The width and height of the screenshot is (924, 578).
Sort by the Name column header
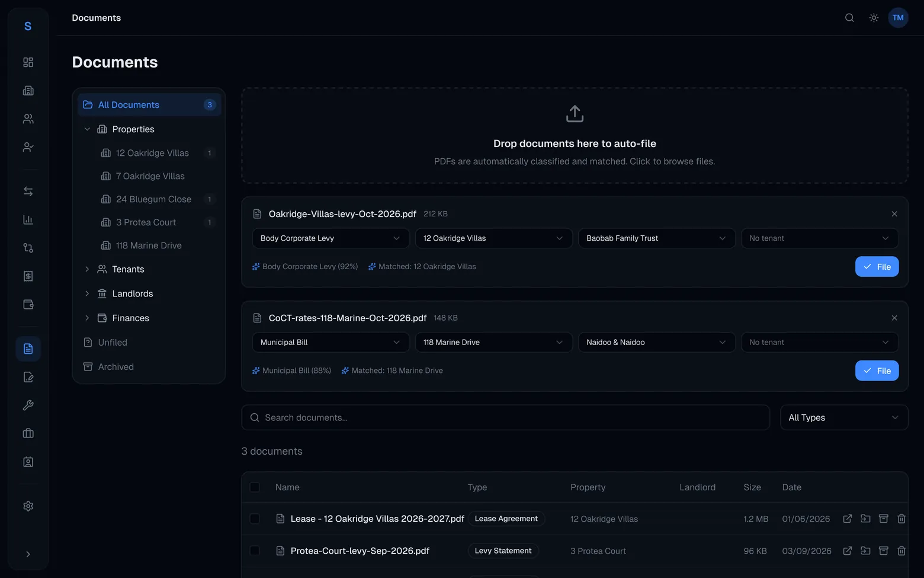coord(287,487)
